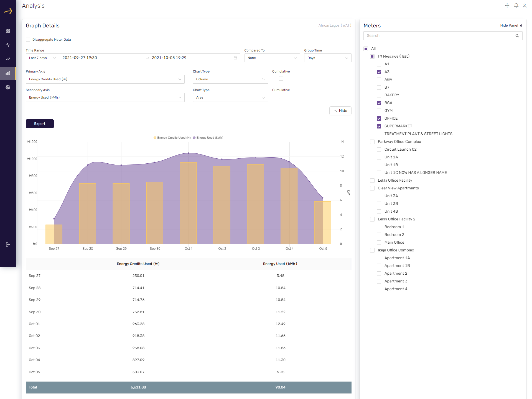Open the Group Time Days dropdown
Image resolution: width=532 pixels, height=399 pixels.
(328, 58)
